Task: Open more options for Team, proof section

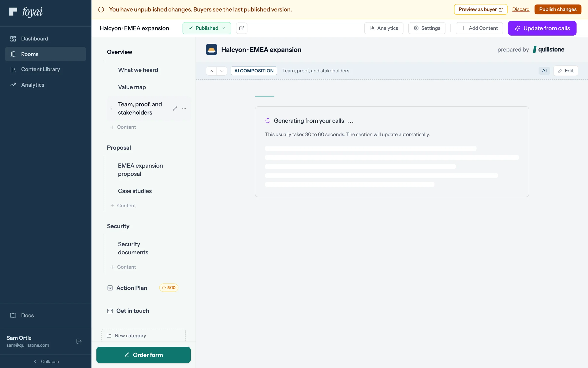Action: pyautogui.click(x=184, y=108)
